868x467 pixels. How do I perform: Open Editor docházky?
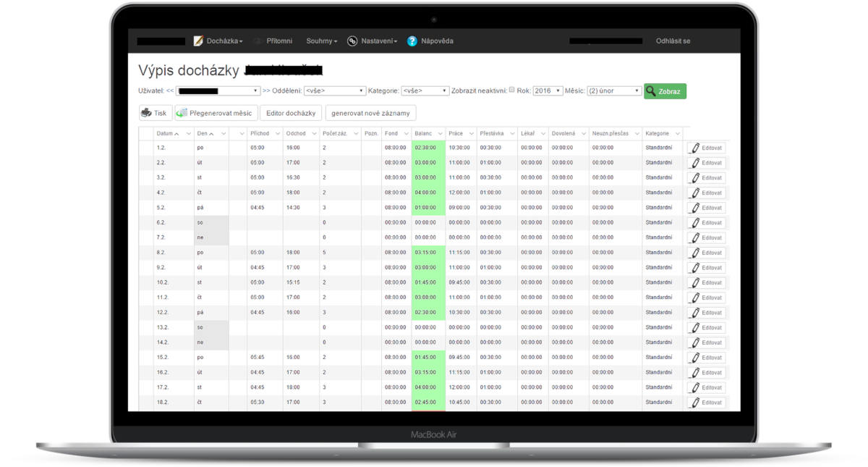click(x=291, y=113)
